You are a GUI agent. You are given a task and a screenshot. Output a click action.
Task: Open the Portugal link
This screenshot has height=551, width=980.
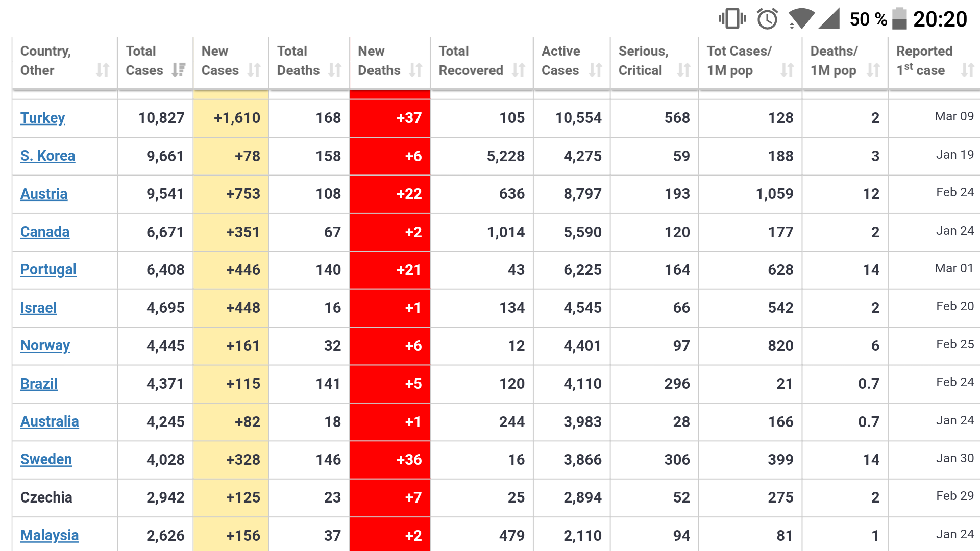[48, 270]
